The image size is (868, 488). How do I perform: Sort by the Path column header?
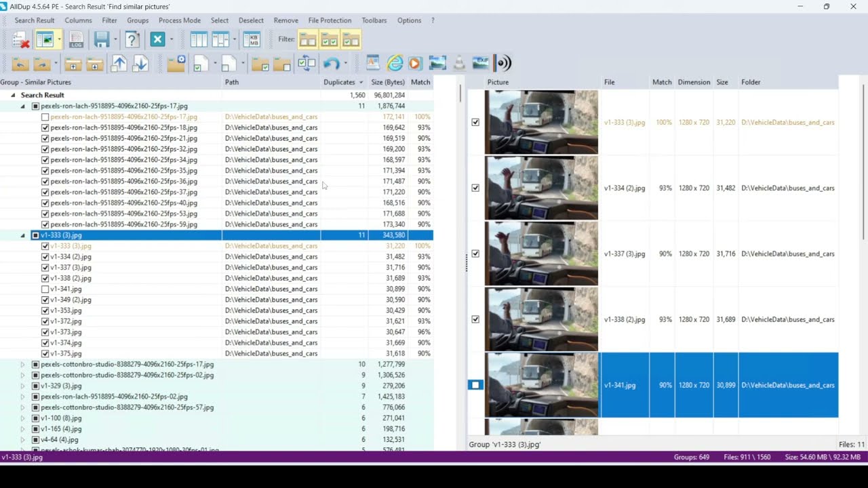(x=271, y=82)
